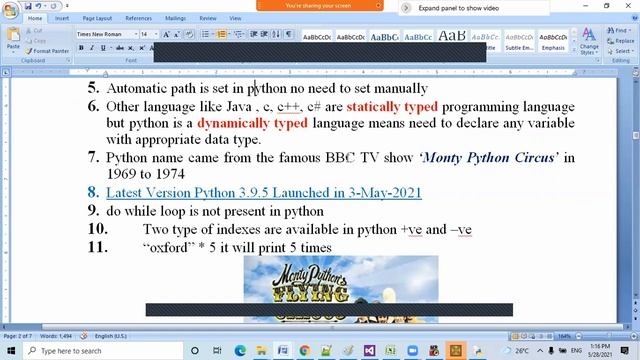Screen dimensions: 640x360
Task: Apply the Emphasis style
Action: [x=553, y=41]
